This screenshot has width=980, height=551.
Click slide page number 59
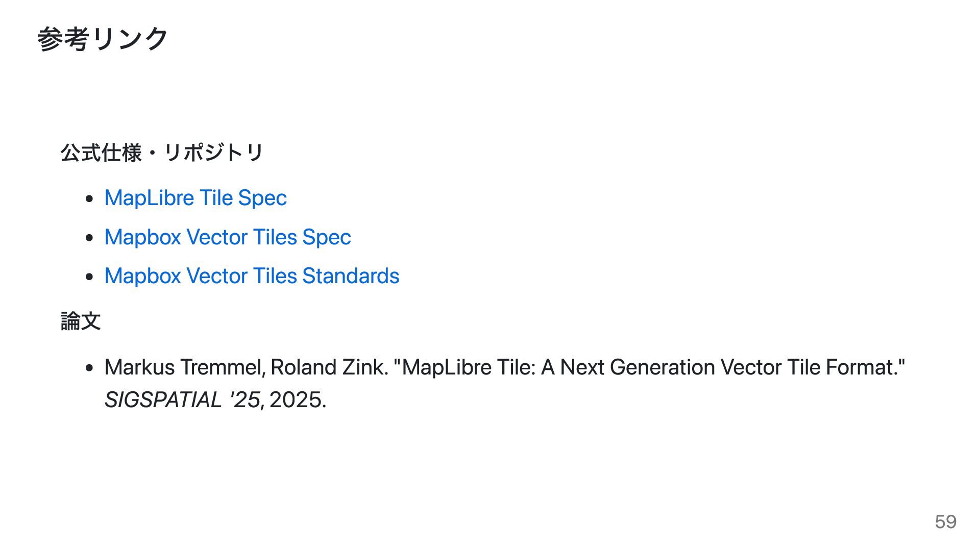point(945,522)
